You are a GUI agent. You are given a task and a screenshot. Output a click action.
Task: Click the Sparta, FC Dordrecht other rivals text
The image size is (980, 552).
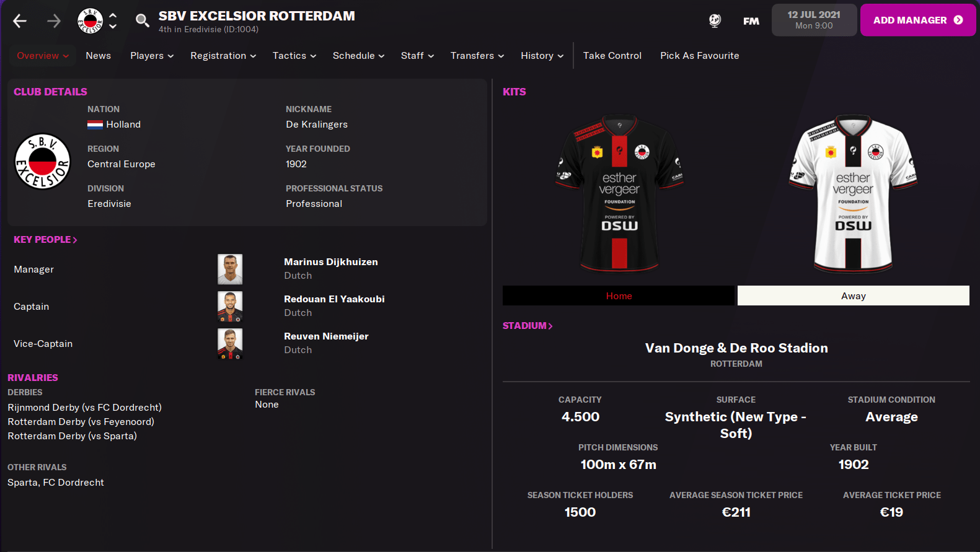pos(56,483)
